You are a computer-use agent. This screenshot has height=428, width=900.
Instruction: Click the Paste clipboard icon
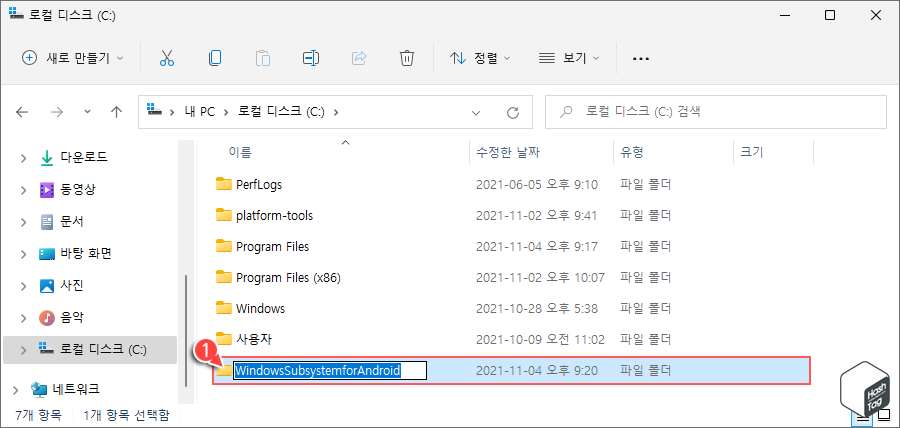pos(263,58)
